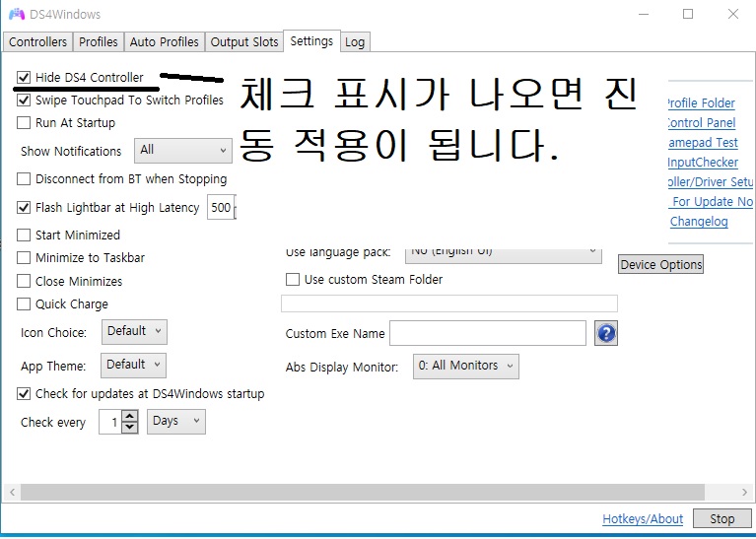Open App Theme dropdown

click(133, 366)
